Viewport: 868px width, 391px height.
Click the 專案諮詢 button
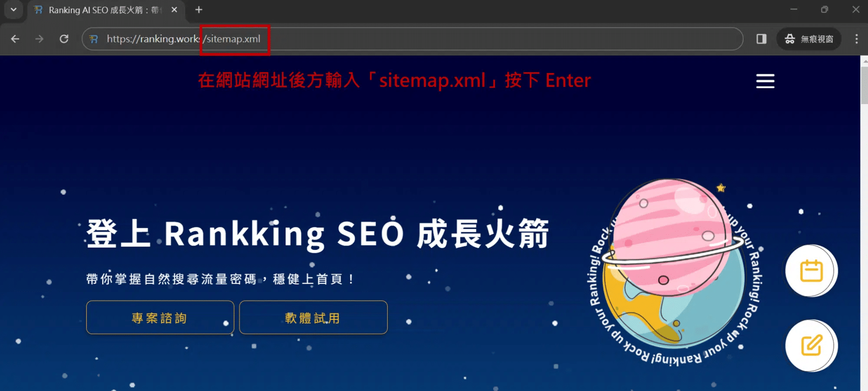[x=160, y=318]
